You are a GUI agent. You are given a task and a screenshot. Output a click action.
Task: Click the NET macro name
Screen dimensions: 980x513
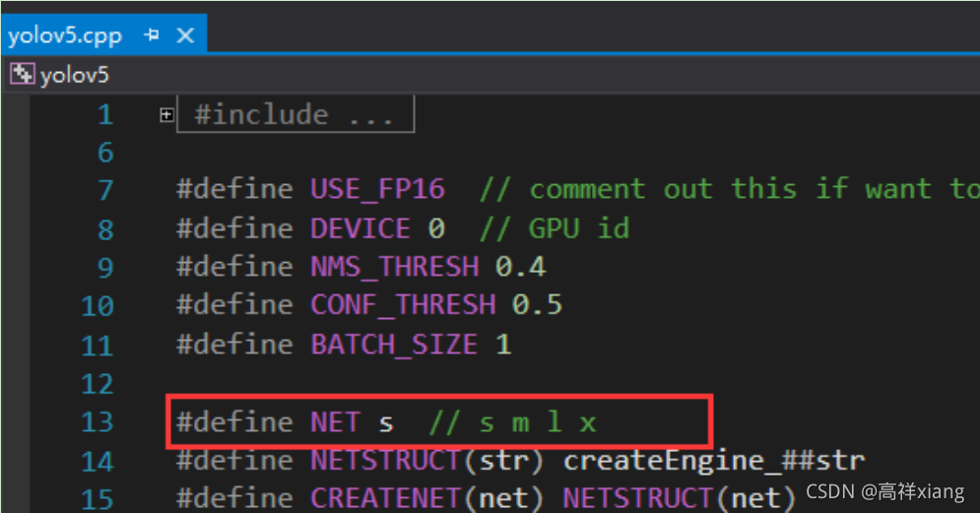(x=336, y=422)
